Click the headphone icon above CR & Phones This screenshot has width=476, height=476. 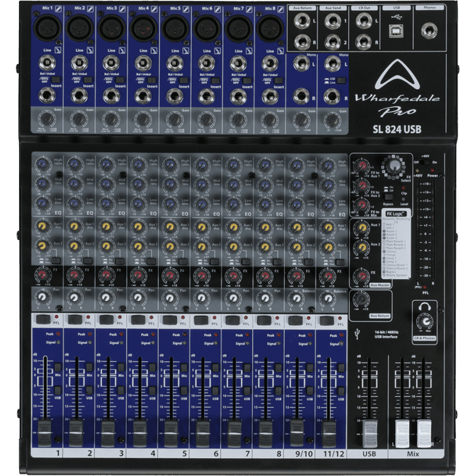pyautogui.click(x=425, y=307)
